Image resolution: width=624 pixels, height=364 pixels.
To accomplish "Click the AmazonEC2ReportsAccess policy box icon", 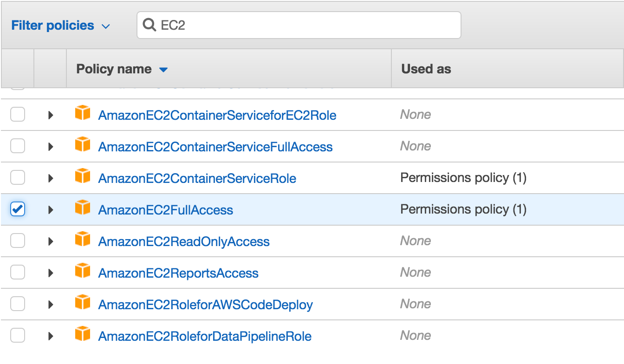I will [83, 271].
